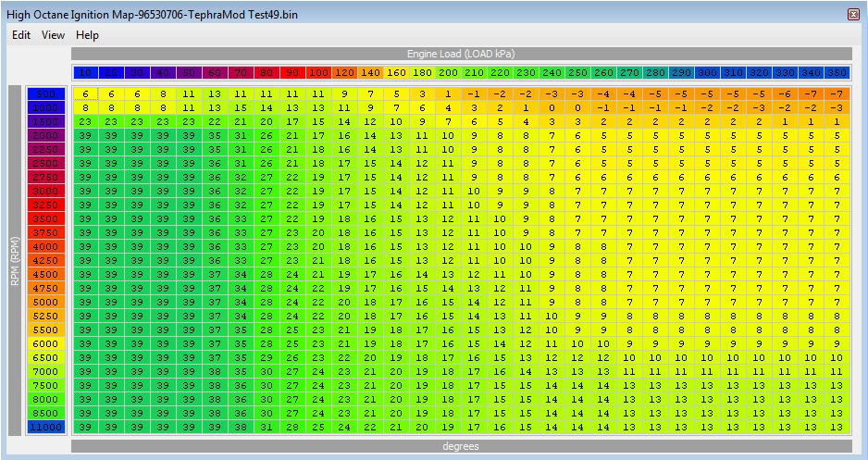
Task: Select the 340 kPa load axis header
Action: click(x=811, y=72)
